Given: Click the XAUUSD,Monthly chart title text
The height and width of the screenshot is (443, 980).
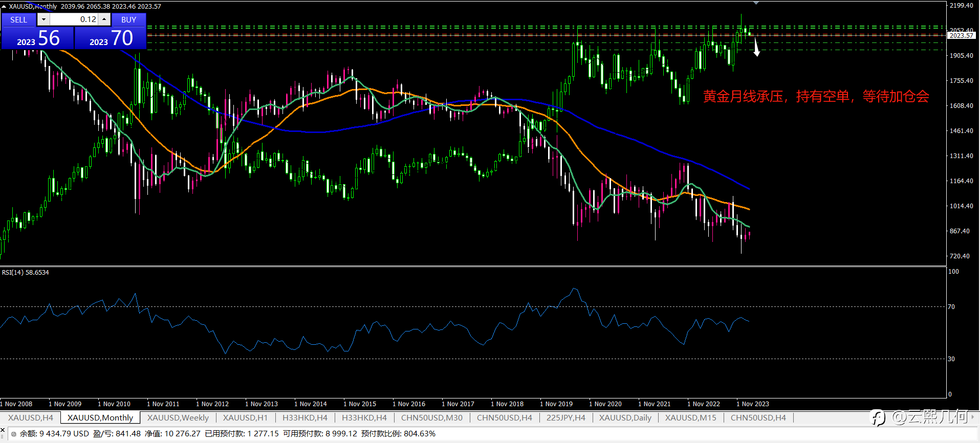Looking at the screenshot, I should 33,7.
